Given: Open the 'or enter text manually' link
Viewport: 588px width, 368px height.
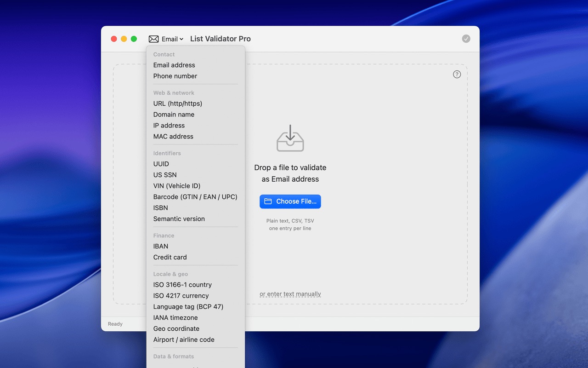Looking at the screenshot, I should click(x=290, y=294).
